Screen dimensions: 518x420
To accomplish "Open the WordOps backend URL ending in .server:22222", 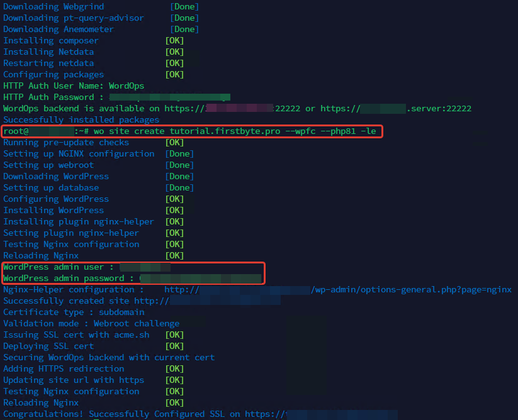I will point(395,109).
